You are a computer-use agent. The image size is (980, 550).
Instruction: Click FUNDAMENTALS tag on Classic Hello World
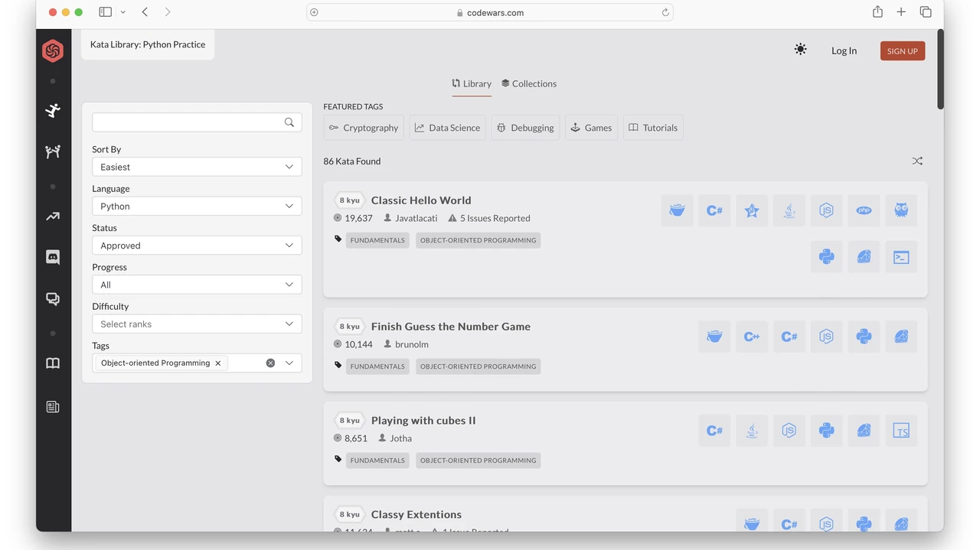pos(377,240)
